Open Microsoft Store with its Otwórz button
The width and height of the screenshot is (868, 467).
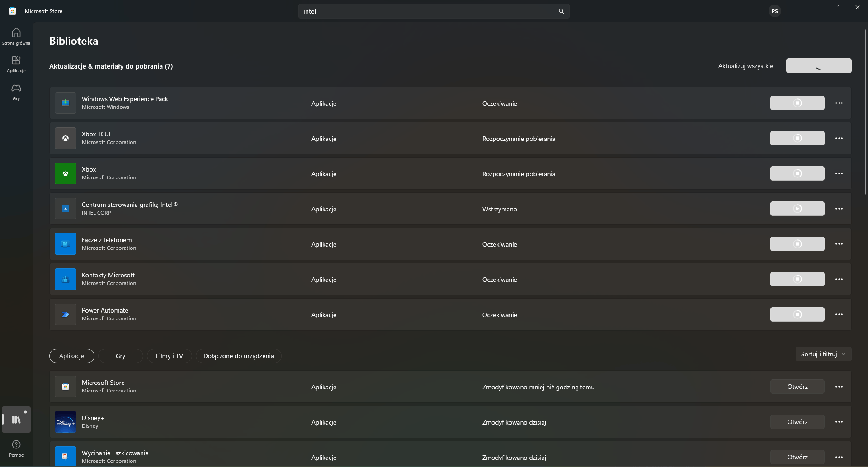[797, 387]
